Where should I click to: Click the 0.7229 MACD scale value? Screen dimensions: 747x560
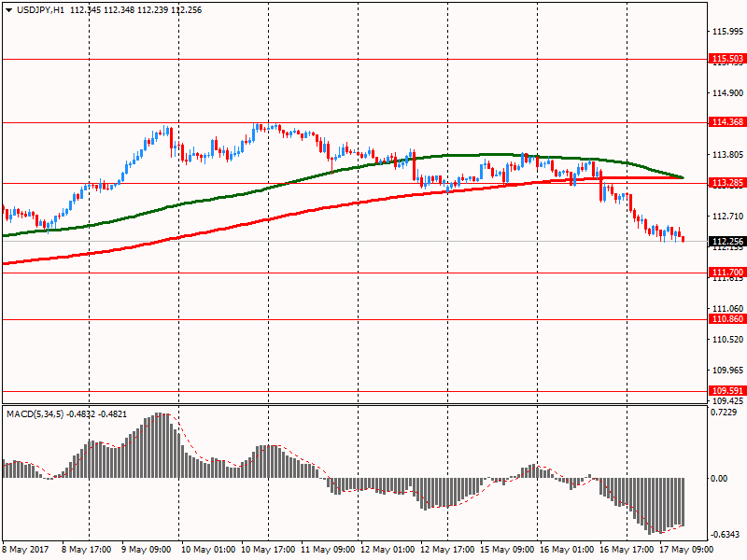tap(723, 413)
